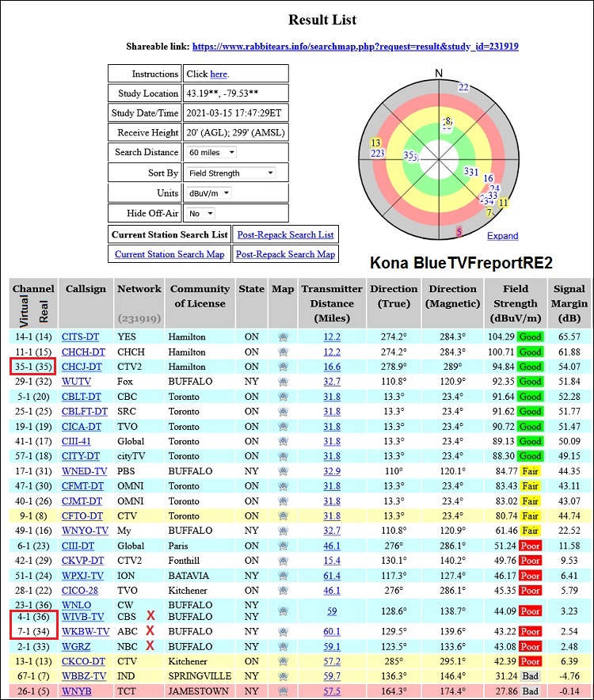
Task: Open map icon for CHCJ-DT station
Action: [283, 367]
